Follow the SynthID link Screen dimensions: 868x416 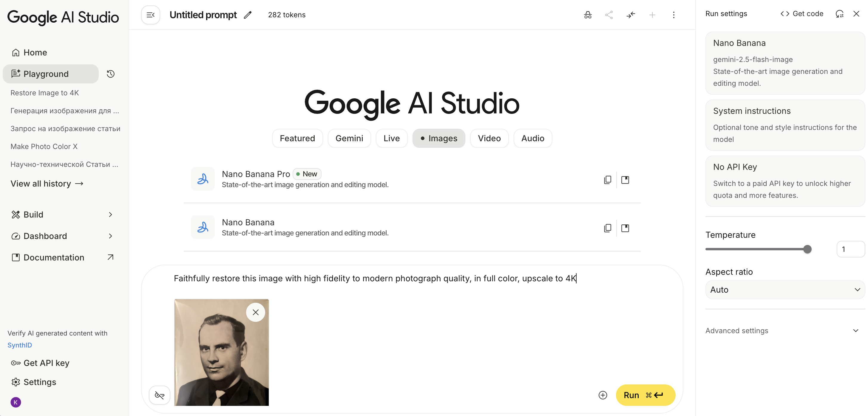click(x=20, y=345)
